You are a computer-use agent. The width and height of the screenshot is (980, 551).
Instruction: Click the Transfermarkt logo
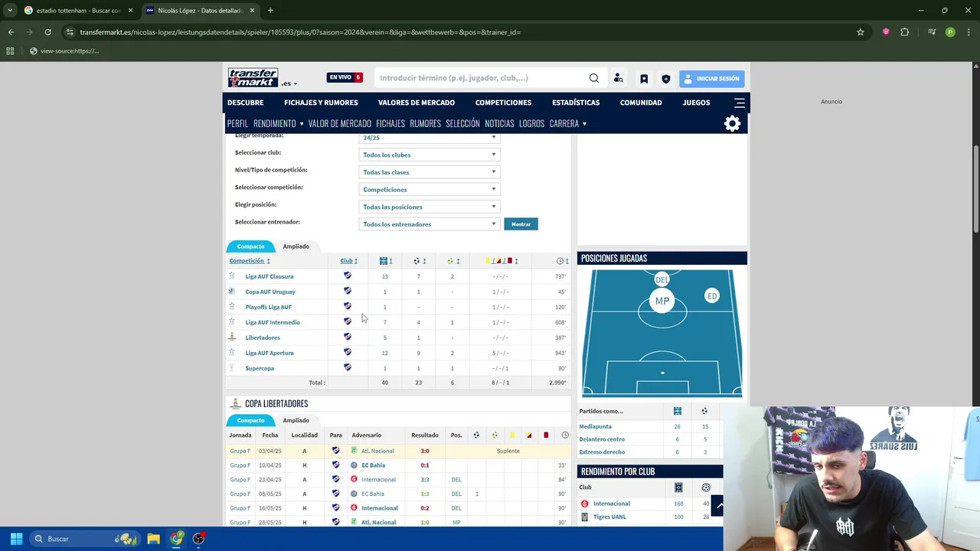[x=253, y=78]
